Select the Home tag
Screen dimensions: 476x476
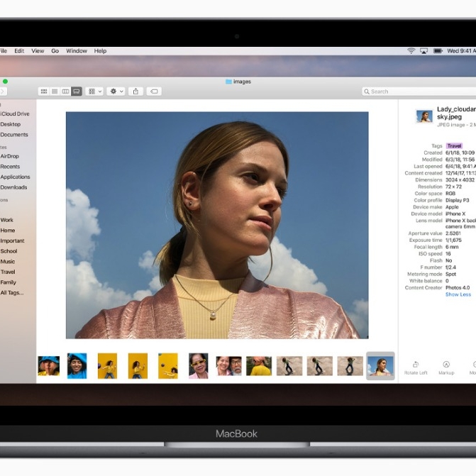pos(7,231)
